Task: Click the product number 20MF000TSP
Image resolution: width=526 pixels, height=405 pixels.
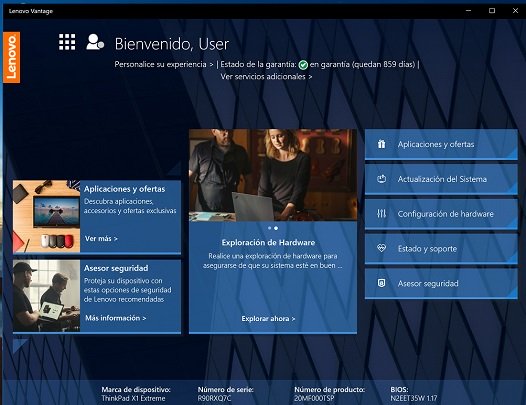Action: click(314, 399)
